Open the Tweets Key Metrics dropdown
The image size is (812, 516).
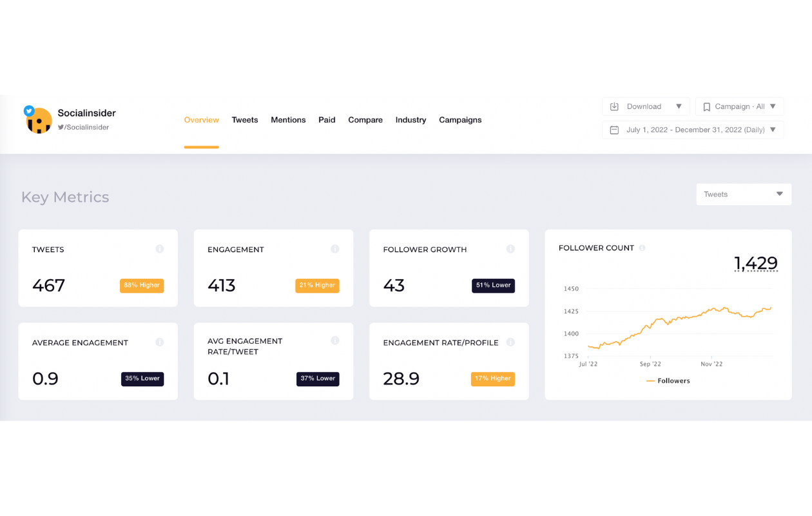(744, 194)
